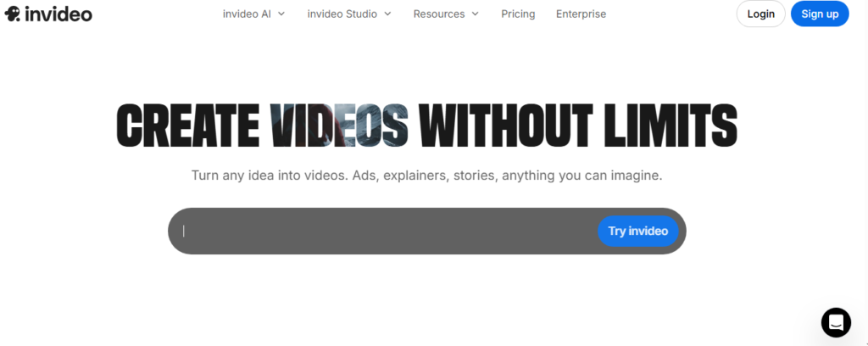The height and width of the screenshot is (346, 868).
Task: Open the Pricing page
Action: coord(518,14)
